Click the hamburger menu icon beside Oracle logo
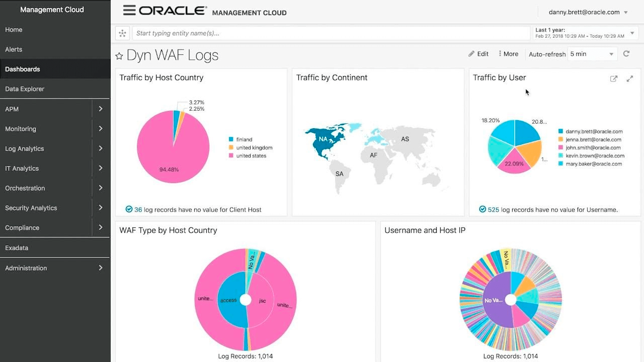The width and height of the screenshot is (644, 362). click(129, 11)
